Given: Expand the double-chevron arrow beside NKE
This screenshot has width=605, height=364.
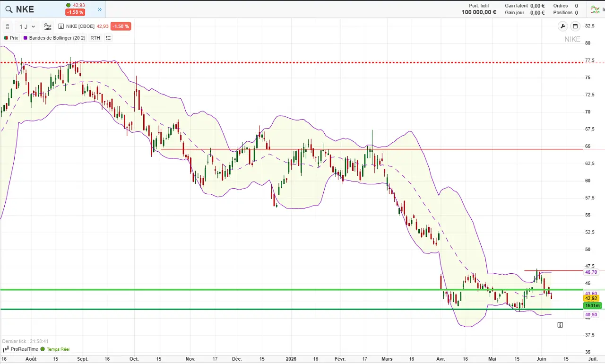Looking at the screenshot, I should [100, 9].
